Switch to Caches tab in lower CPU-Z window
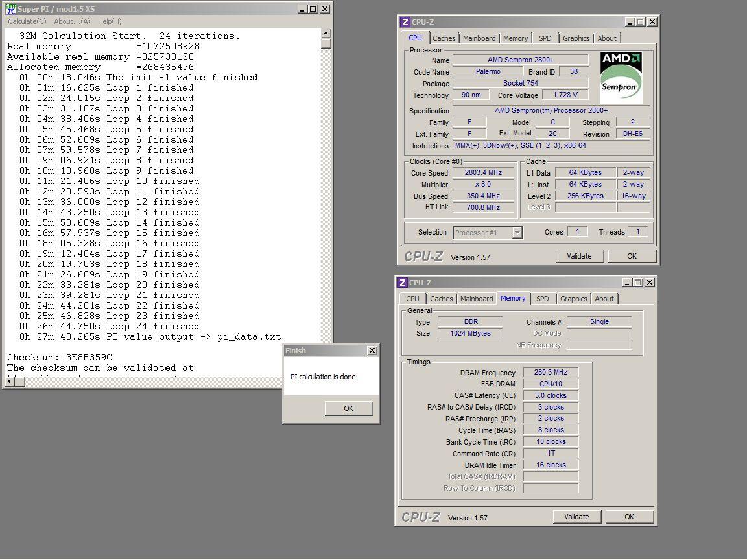The image size is (747, 560). [442, 299]
